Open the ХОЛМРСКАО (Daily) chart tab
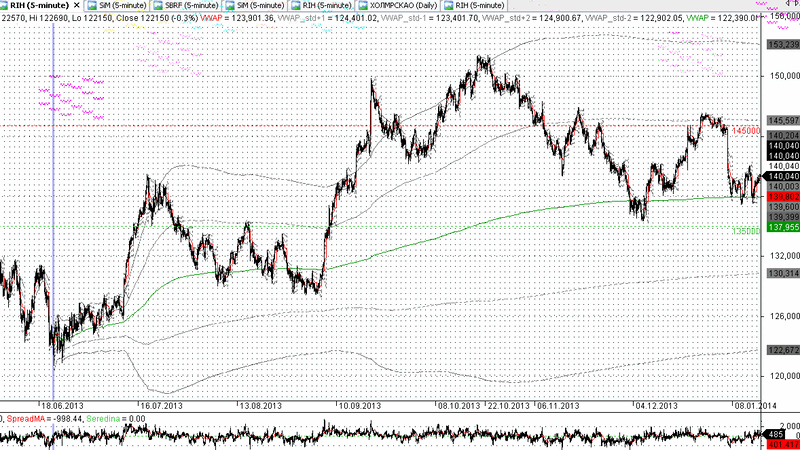800x450 pixels. point(398,5)
